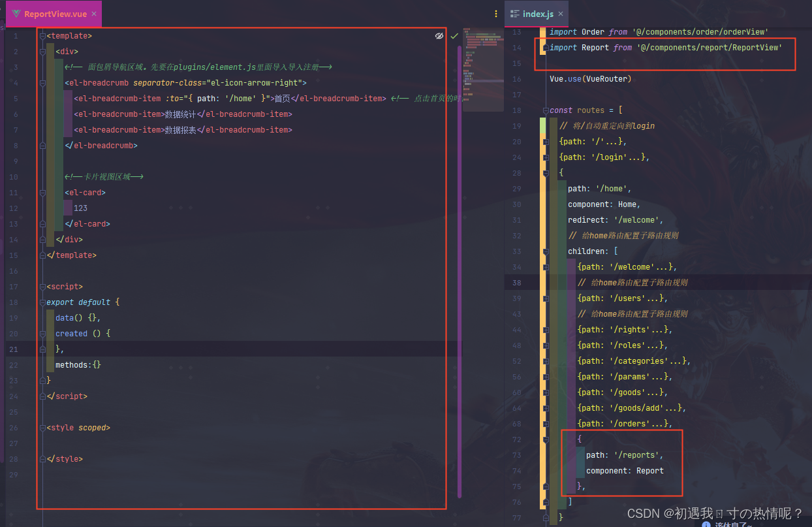This screenshot has width=812, height=527.
Task: Click the purple vertical scrollbar of ReportView.vue
Action: point(460,271)
